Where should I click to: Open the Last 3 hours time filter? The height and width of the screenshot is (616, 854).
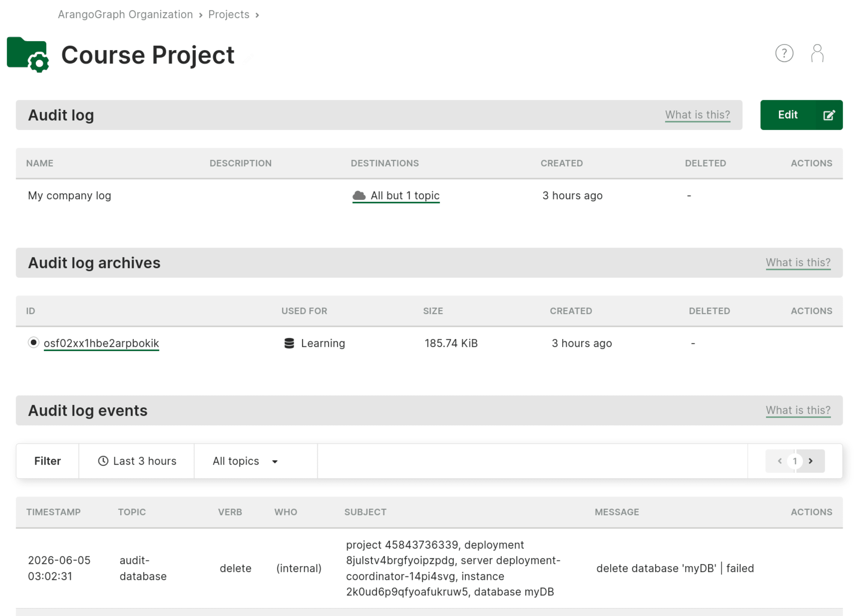click(x=137, y=461)
